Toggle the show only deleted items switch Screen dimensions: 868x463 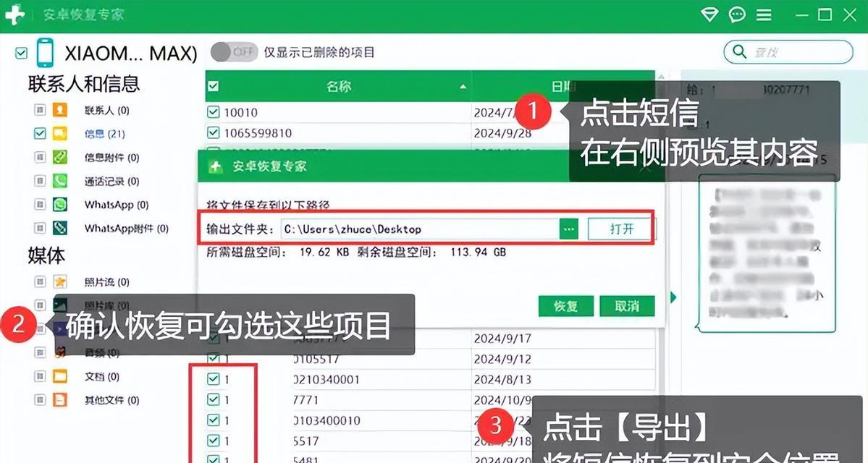click(x=234, y=52)
